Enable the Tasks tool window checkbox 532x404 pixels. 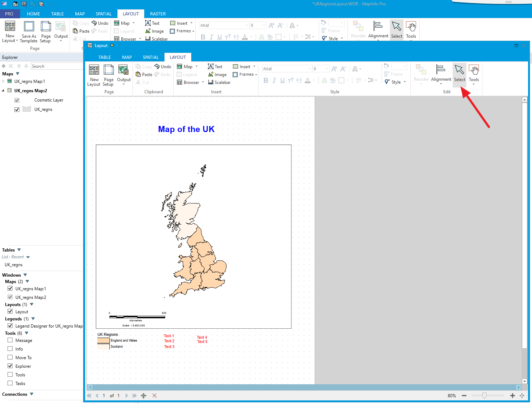click(10, 383)
